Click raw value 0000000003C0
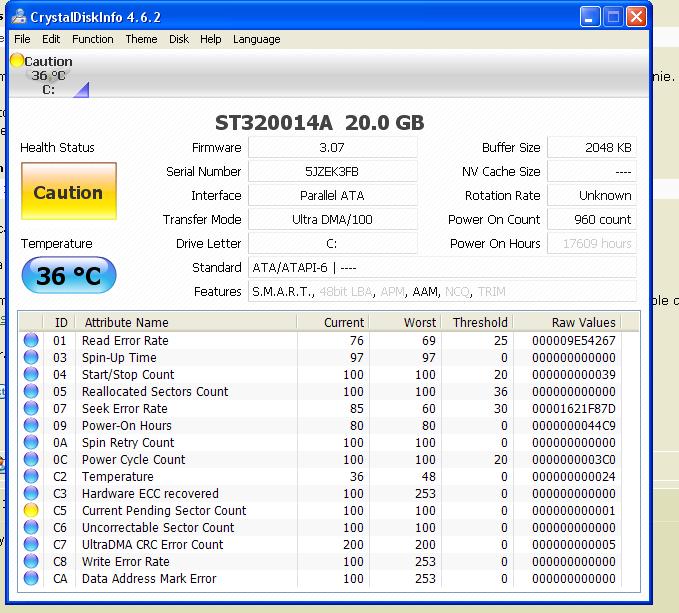 coord(574,459)
